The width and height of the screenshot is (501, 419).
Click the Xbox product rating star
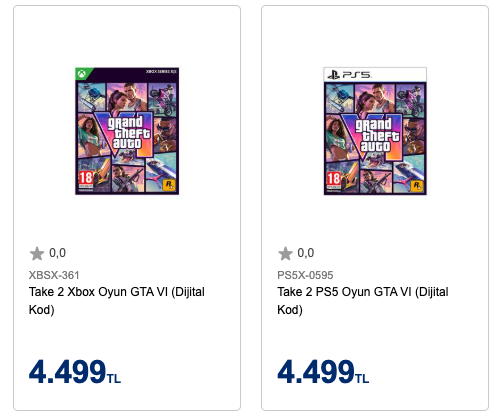[x=37, y=253]
